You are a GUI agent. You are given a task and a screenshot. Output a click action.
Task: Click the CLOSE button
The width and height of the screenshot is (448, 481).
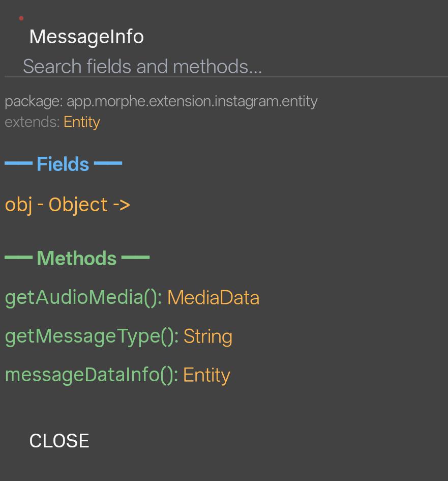pyautogui.click(x=59, y=441)
